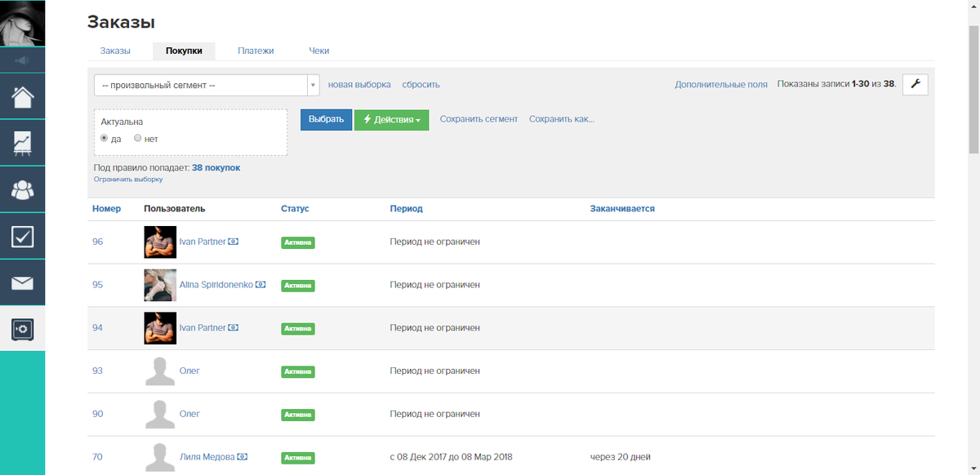Open the tasks checkmark sidebar icon
The height and width of the screenshot is (475, 980).
22,236
